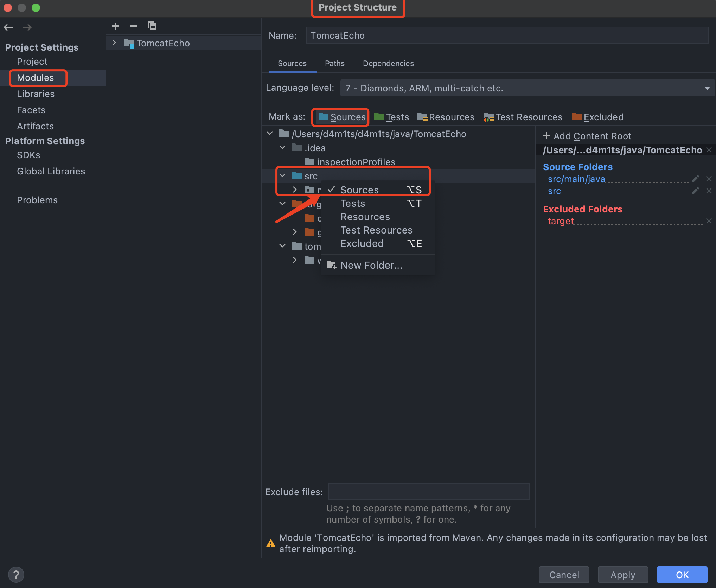The width and height of the screenshot is (716, 588).
Task: Click the Exclude files input field
Action: pyautogui.click(x=429, y=492)
